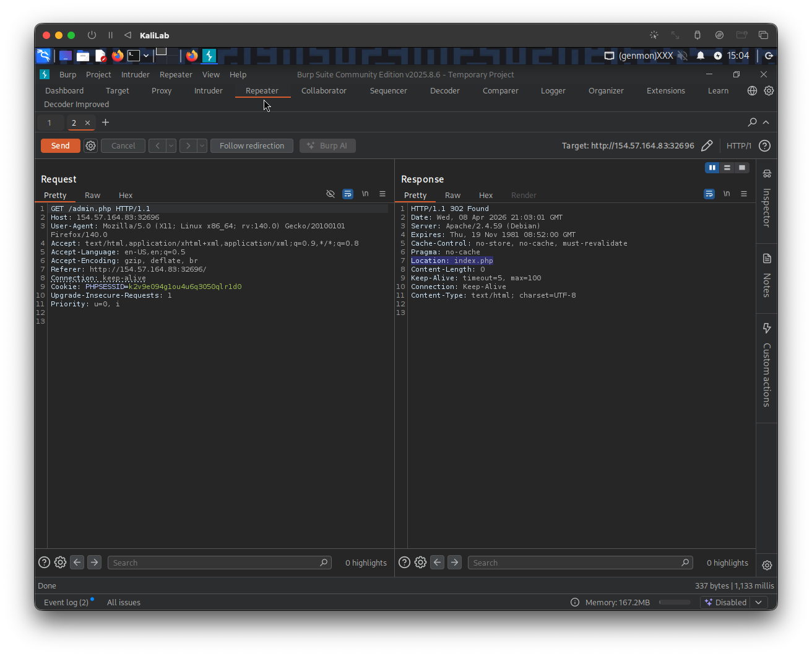Switch to the Proxy tab
Screen dimensions: 812x656
162,91
